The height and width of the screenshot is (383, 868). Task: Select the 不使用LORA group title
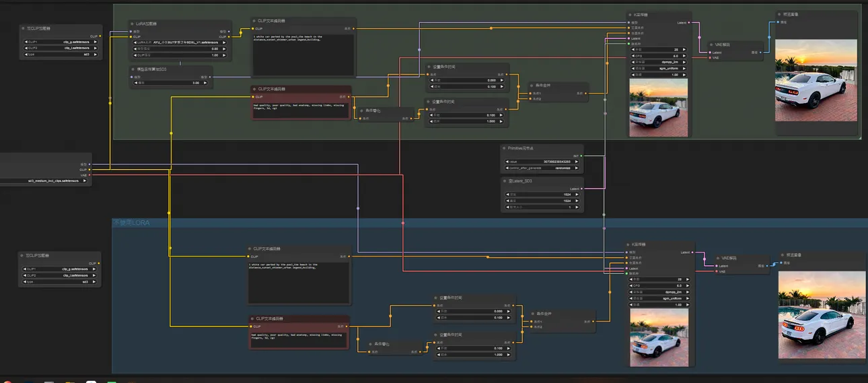131,222
